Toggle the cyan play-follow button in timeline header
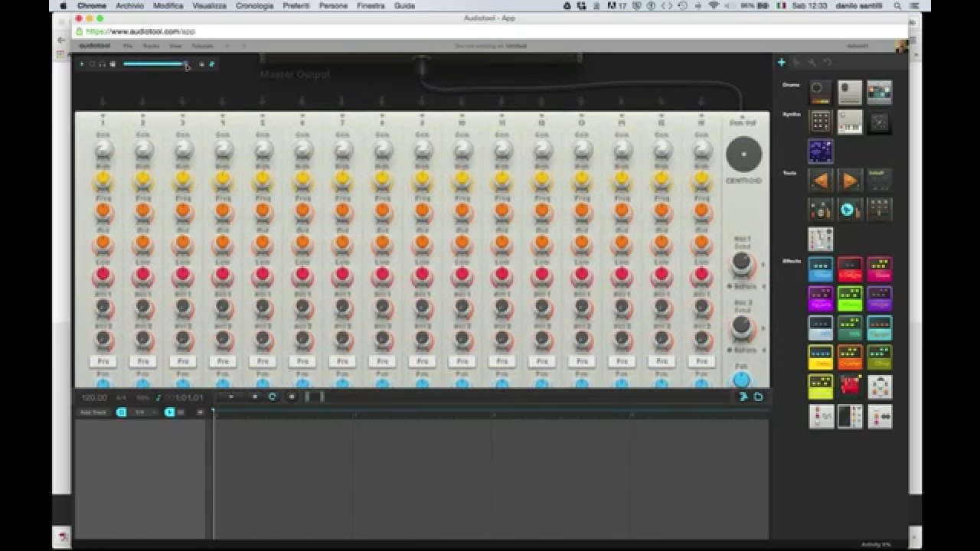This screenshot has height=551, width=980. click(x=169, y=412)
